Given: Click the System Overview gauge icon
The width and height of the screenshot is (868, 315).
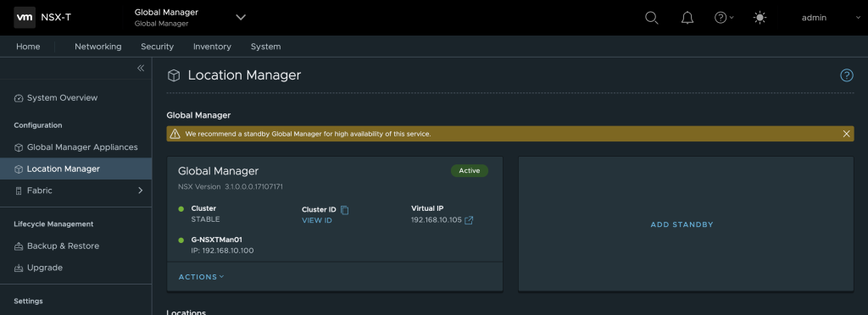Looking at the screenshot, I should point(19,98).
